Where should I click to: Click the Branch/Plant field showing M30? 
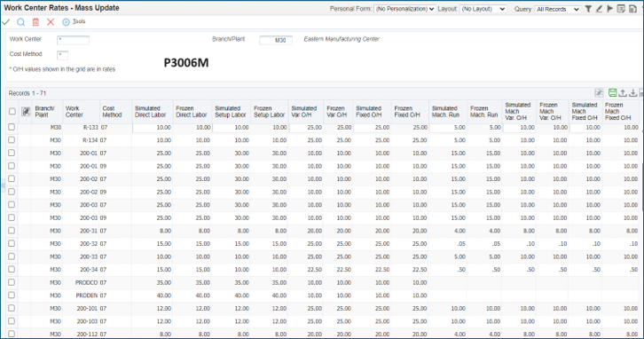click(x=276, y=40)
